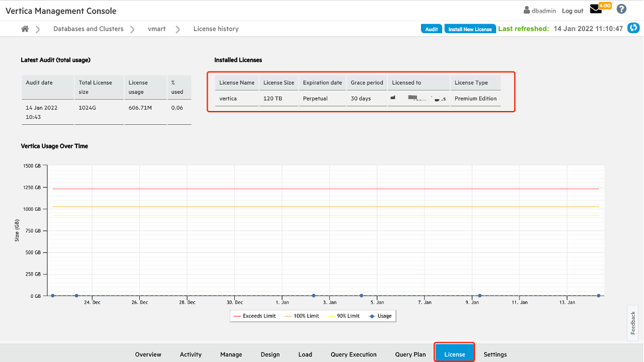
Task: Click the License Type column header
Action: tap(475, 83)
